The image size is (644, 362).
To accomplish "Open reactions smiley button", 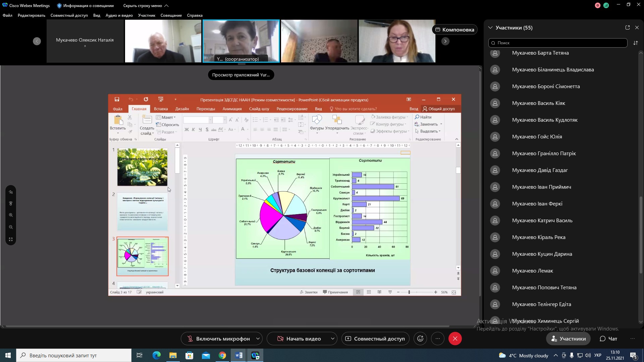I will (x=420, y=339).
